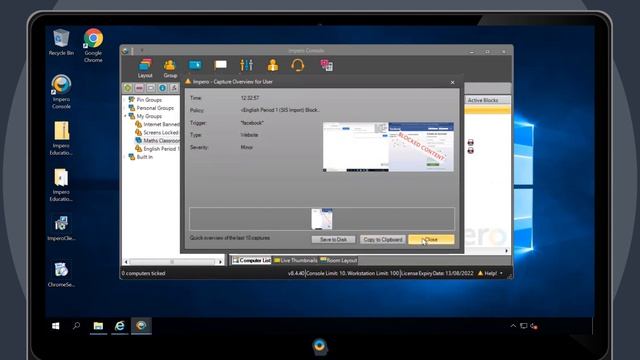Select My Groups in the tree

[x=149, y=116]
